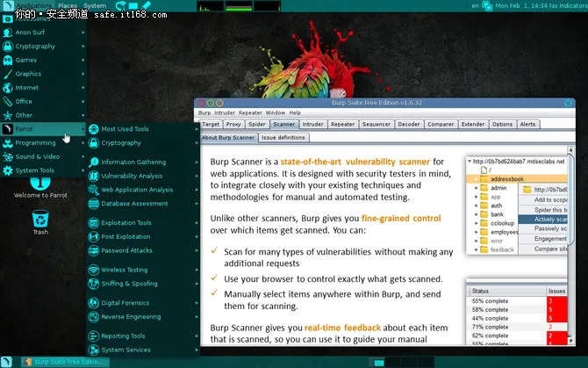
Task: Open the Cryptography category in Applications menu
Action: (43, 47)
